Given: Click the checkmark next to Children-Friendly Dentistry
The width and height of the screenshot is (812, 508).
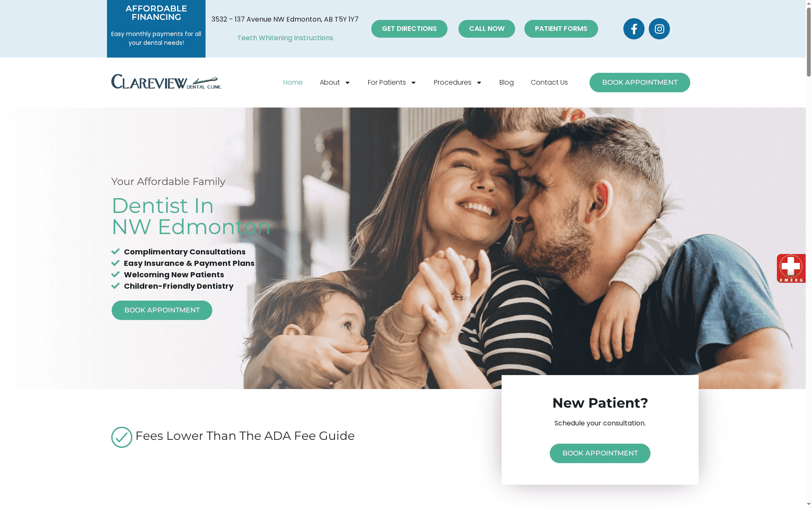Looking at the screenshot, I should click(x=115, y=286).
